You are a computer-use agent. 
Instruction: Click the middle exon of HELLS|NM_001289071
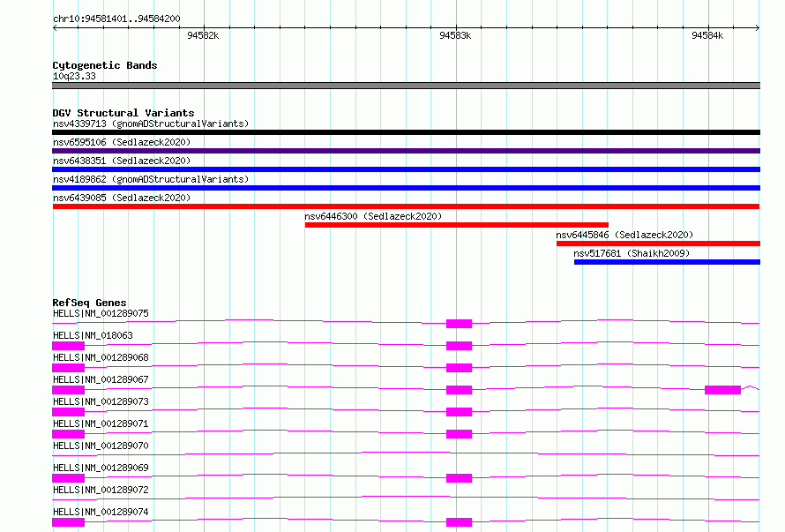[x=459, y=434]
